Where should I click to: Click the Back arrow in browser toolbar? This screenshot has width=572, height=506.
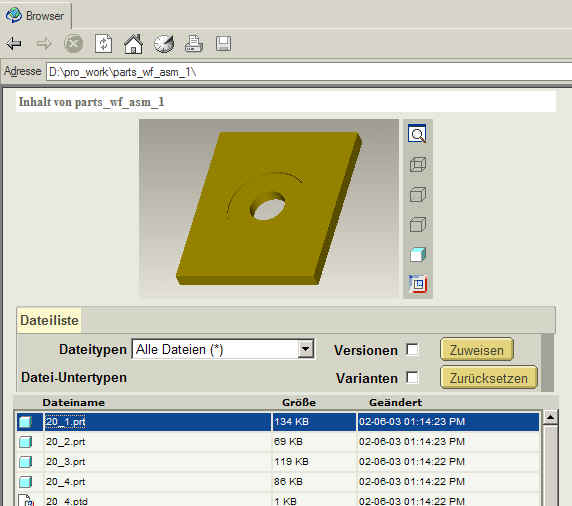click(14, 44)
